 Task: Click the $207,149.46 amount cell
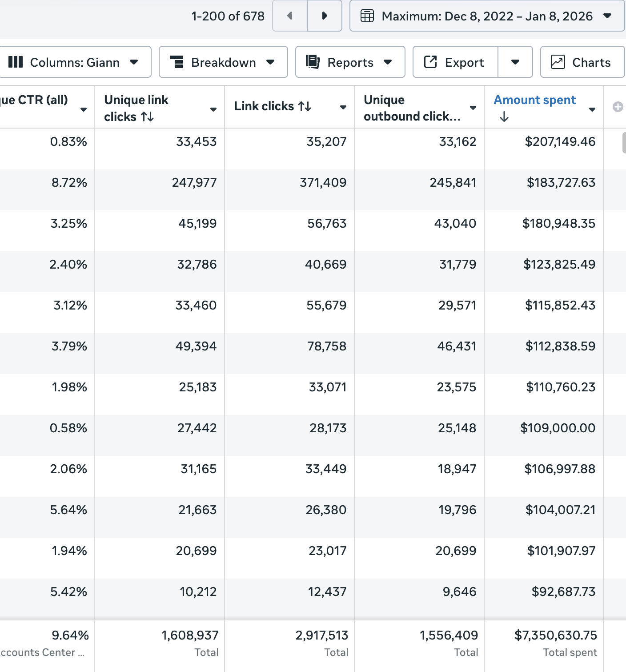[x=560, y=142]
